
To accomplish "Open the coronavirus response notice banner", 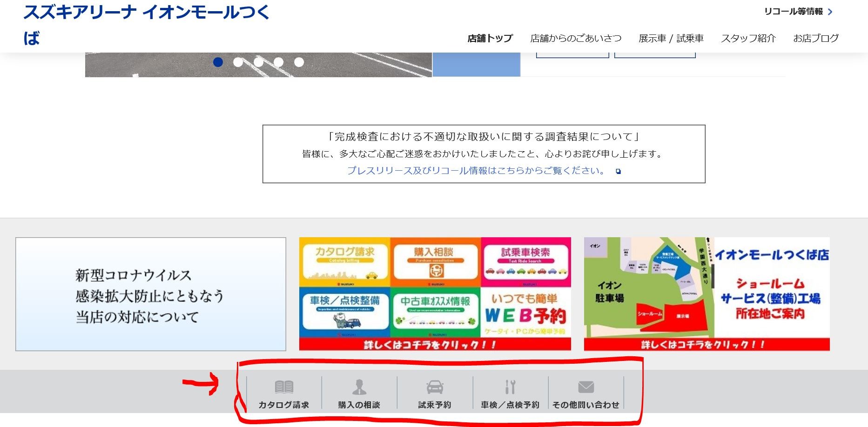I will pyautogui.click(x=150, y=294).
